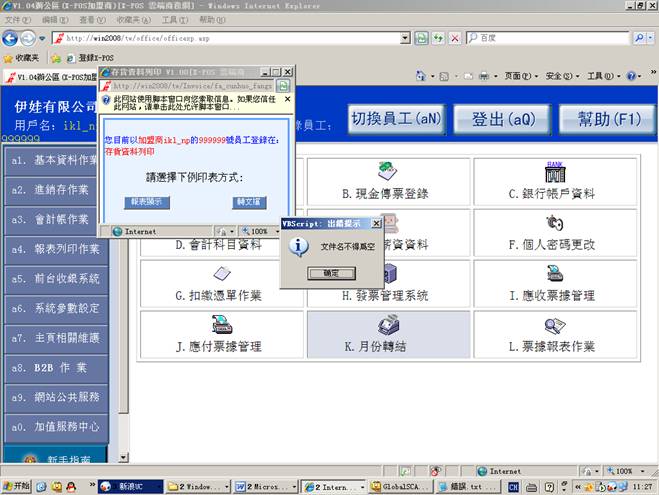Viewport: 659px width, 495px height.
Task: Select the 月份轉結 icon
Action: pyautogui.click(x=388, y=324)
